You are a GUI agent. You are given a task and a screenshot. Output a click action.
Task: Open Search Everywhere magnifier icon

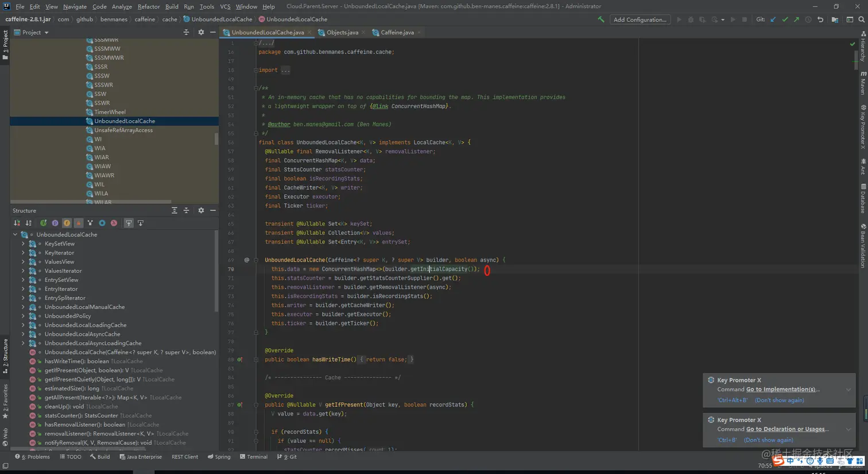tap(861, 20)
